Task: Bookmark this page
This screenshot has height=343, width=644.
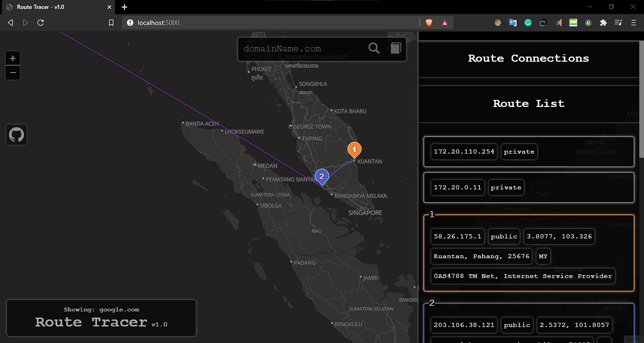Action: [111, 23]
